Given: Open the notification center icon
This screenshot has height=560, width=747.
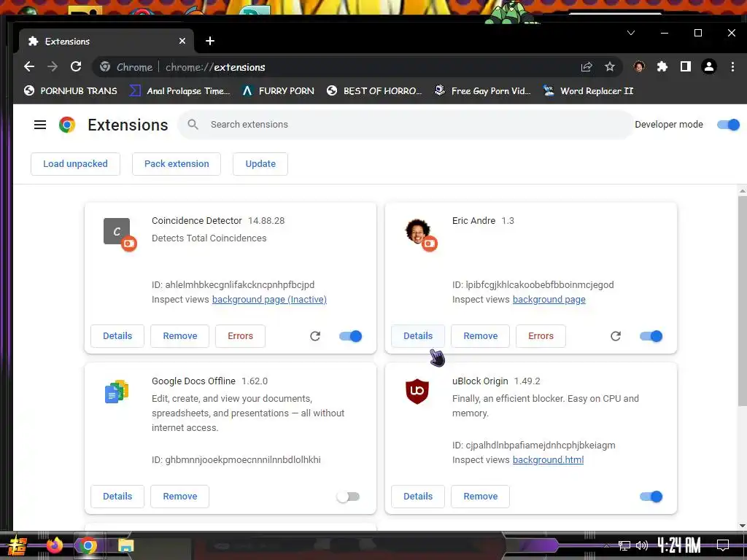Looking at the screenshot, I should coord(723,545).
